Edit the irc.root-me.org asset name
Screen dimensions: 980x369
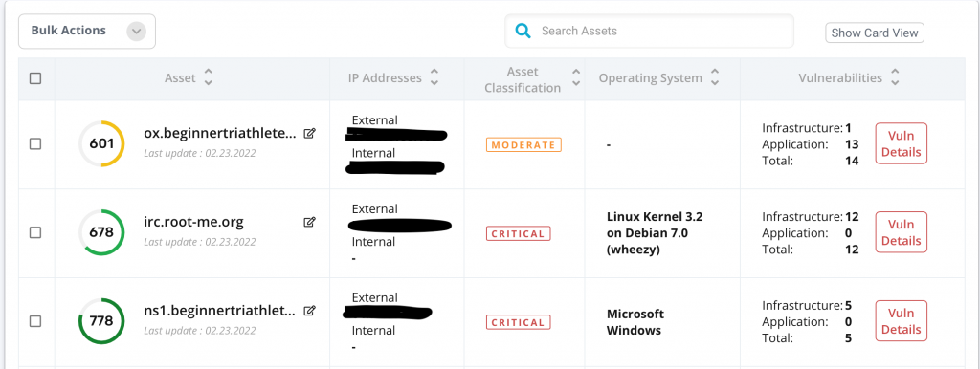(x=309, y=222)
